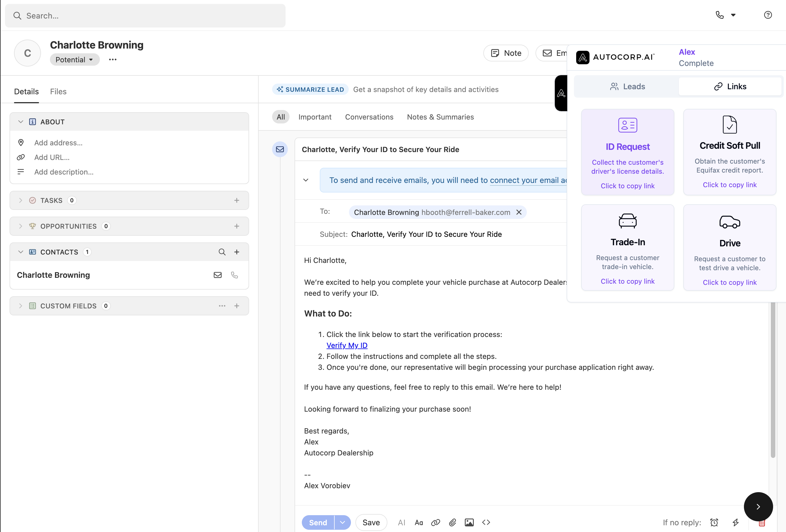
Task: Click the black circular arrow button
Action: click(x=758, y=506)
